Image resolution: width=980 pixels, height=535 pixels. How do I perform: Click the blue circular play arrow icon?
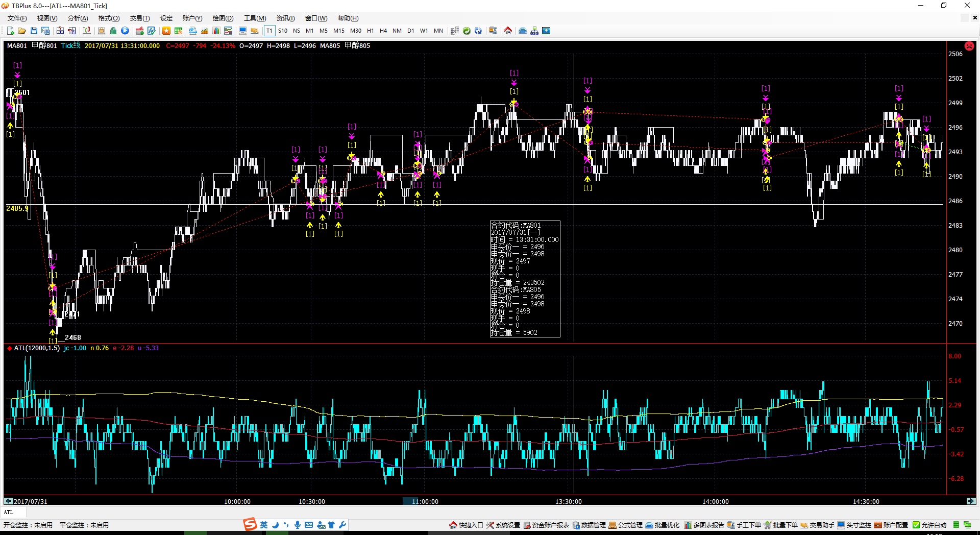125,31
